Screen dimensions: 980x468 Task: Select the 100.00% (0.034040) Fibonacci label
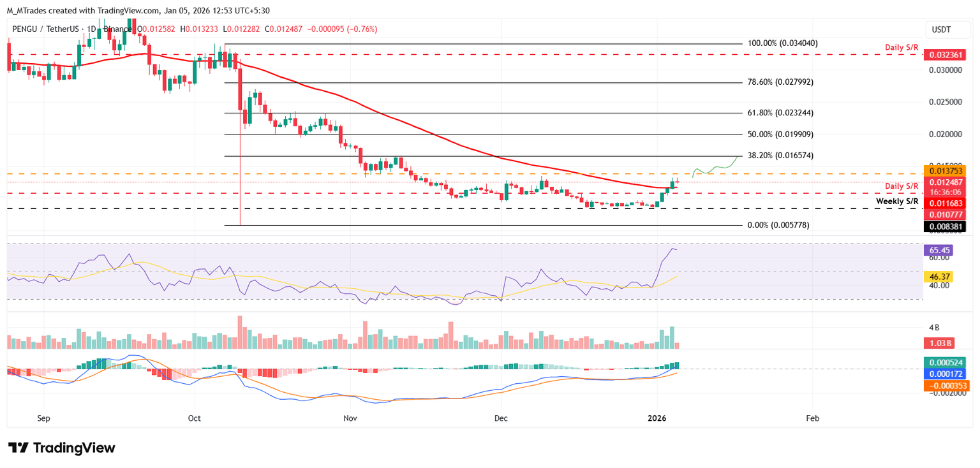click(x=782, y=43)
